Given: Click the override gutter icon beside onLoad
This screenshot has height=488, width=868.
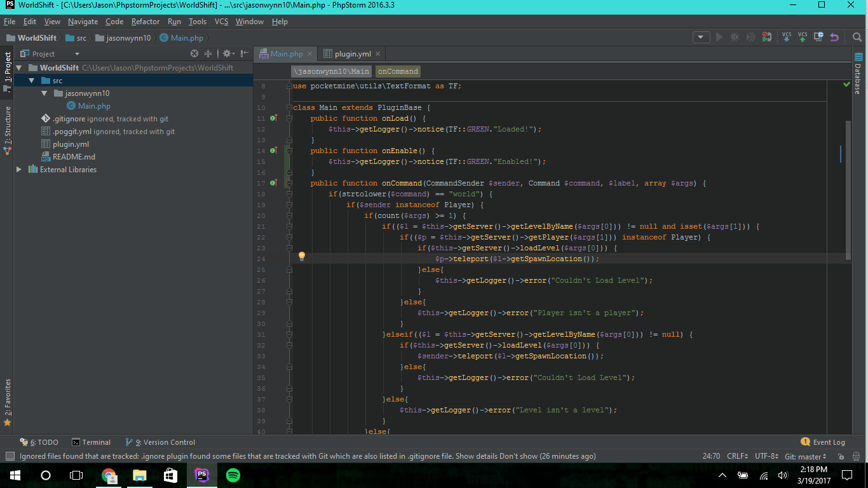Looking at the screenshot, I should coord(274,118).
